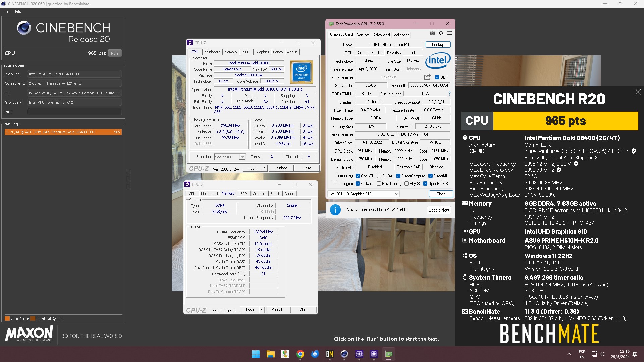Open the GPU-Z hamburger menu
This screenshot has width=644, height=362.
point(449,33)
